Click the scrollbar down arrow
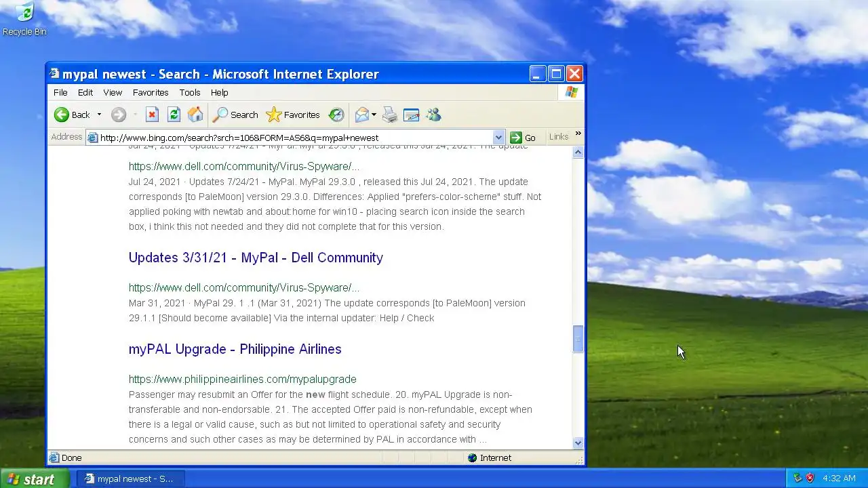 coord(578,443)
